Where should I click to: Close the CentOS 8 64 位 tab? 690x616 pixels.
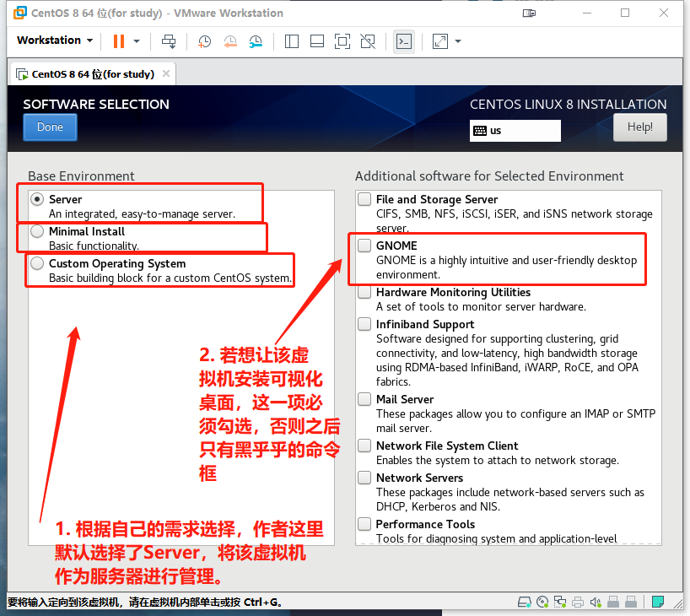(166, 73)
